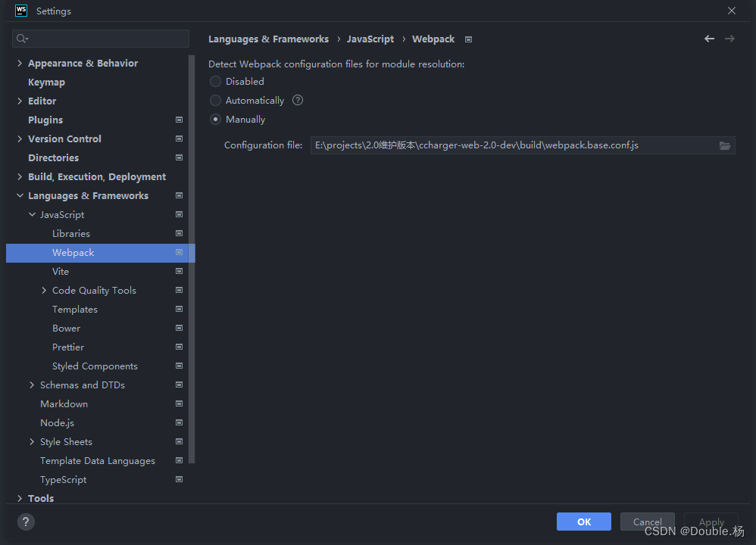Select the Vite settings item
This screenshot has width=756, height=545.
pyautogui.click(x=61, y=272)
